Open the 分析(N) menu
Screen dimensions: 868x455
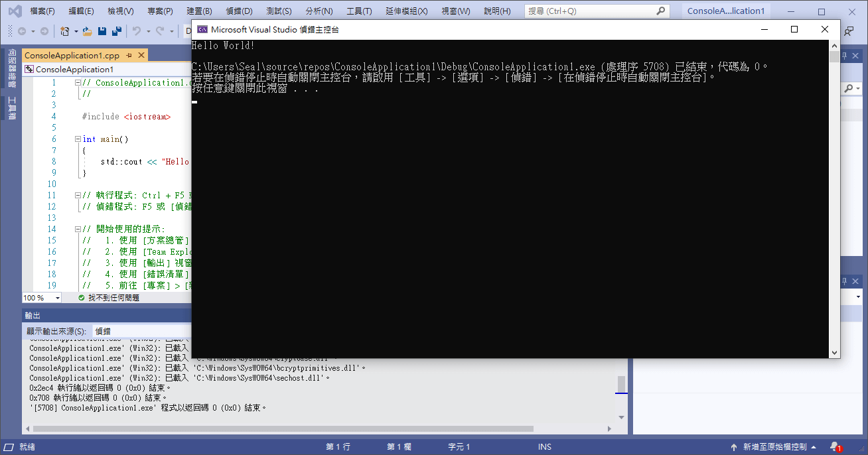click(319, 11)
